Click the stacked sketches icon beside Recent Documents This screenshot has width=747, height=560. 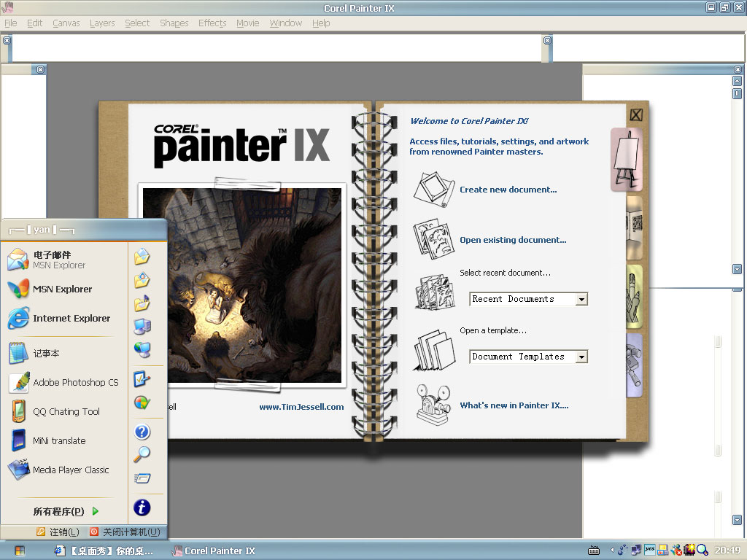[x=435, y=292]
